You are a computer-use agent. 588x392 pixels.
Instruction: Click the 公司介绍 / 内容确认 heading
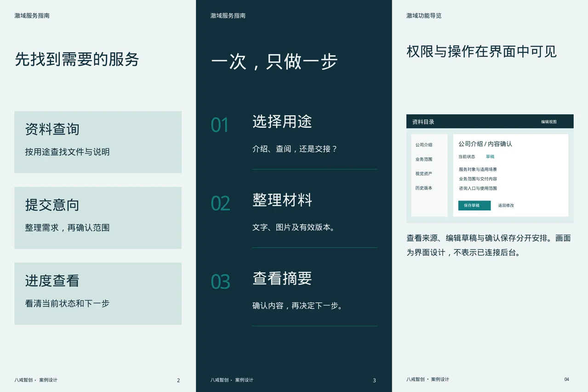(485, 144)
